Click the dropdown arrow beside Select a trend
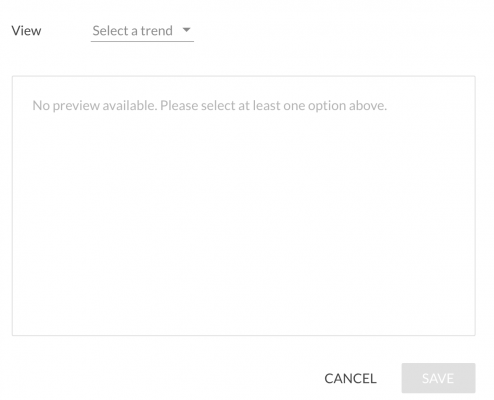Image resolution: width=494 pixels, height=400 pixels. pyautogui.click(x=187, y=30)
